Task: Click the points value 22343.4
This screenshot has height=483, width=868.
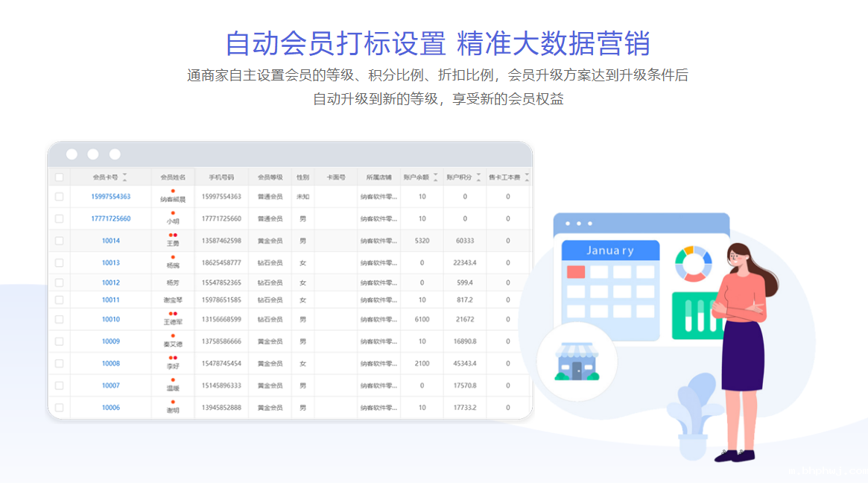Action: point(465,263)
